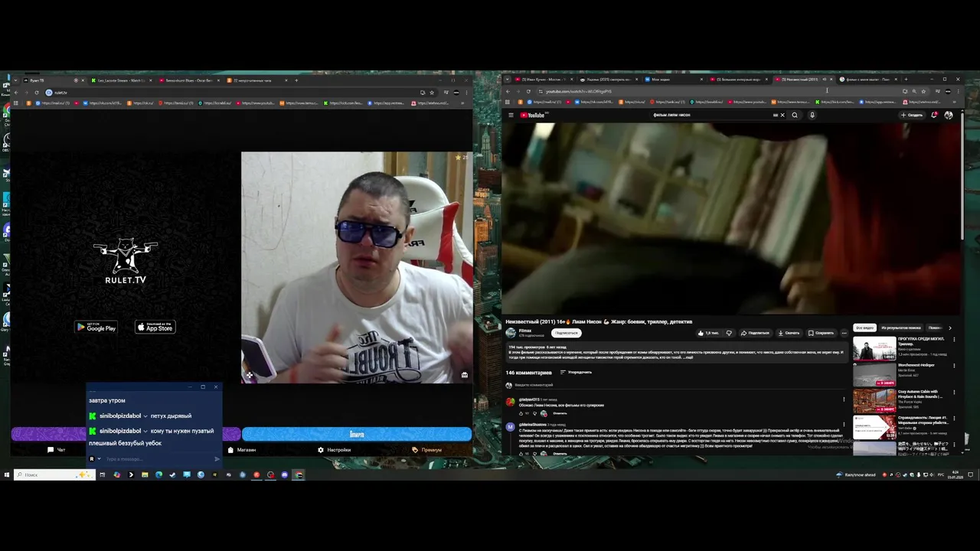Open comments sort order dropdown
Viewport: 980px width, 551px height.
tap(576, 373)
